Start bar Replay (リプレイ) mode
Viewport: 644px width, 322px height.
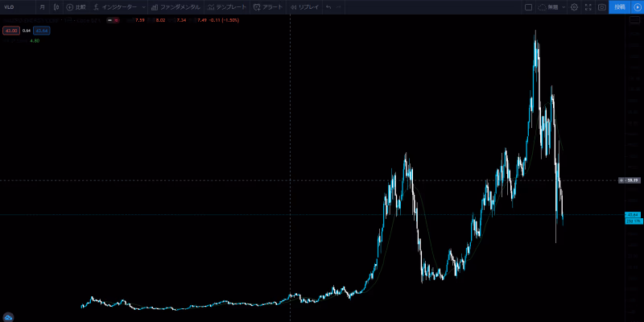[304, 6]
